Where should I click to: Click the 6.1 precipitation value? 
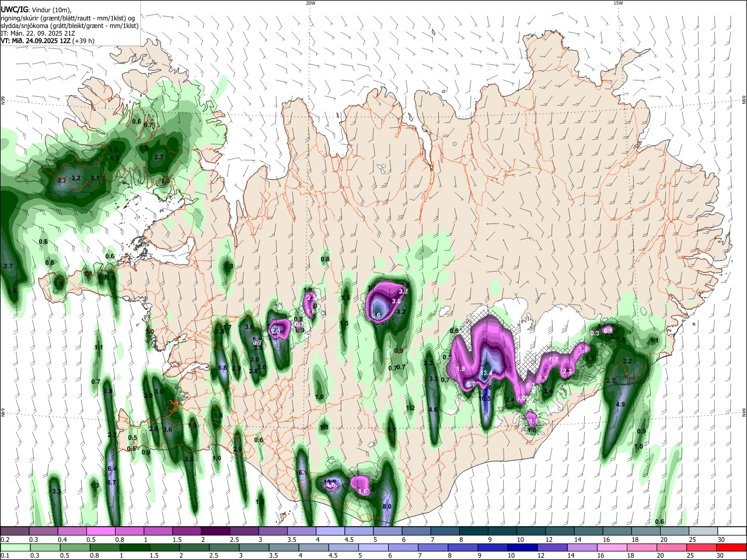pos(302,473)
